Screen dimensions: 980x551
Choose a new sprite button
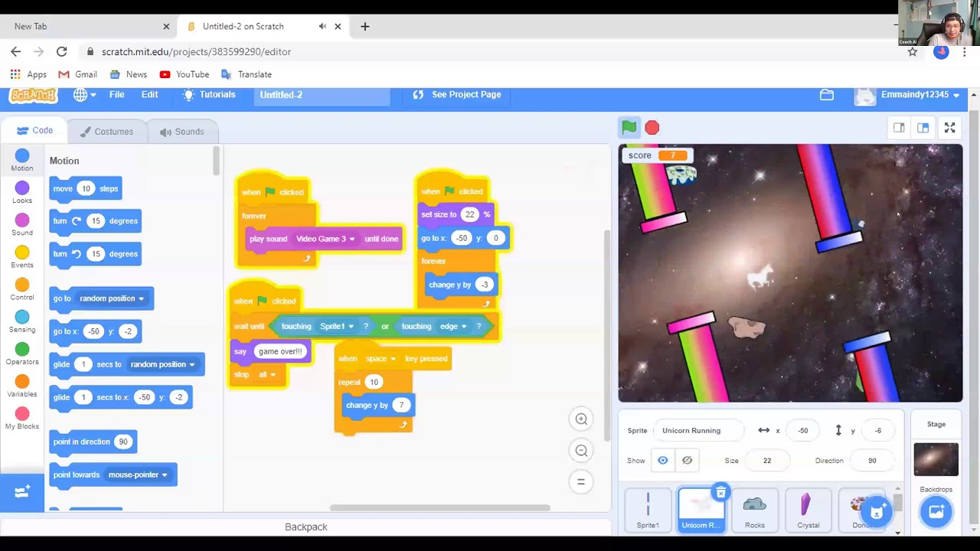tap(877, 512)
